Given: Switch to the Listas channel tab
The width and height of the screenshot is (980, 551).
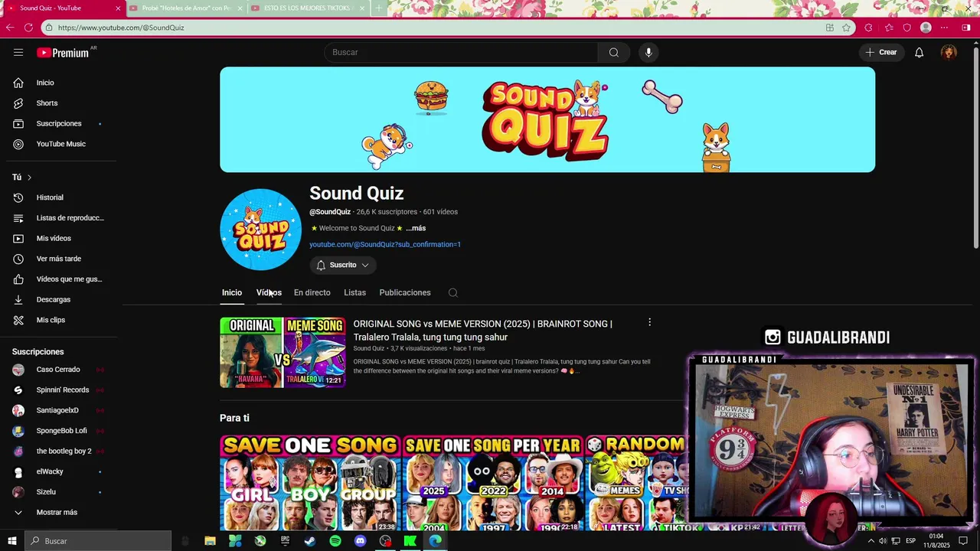Looking at the screenshot, I should point(354,292).
